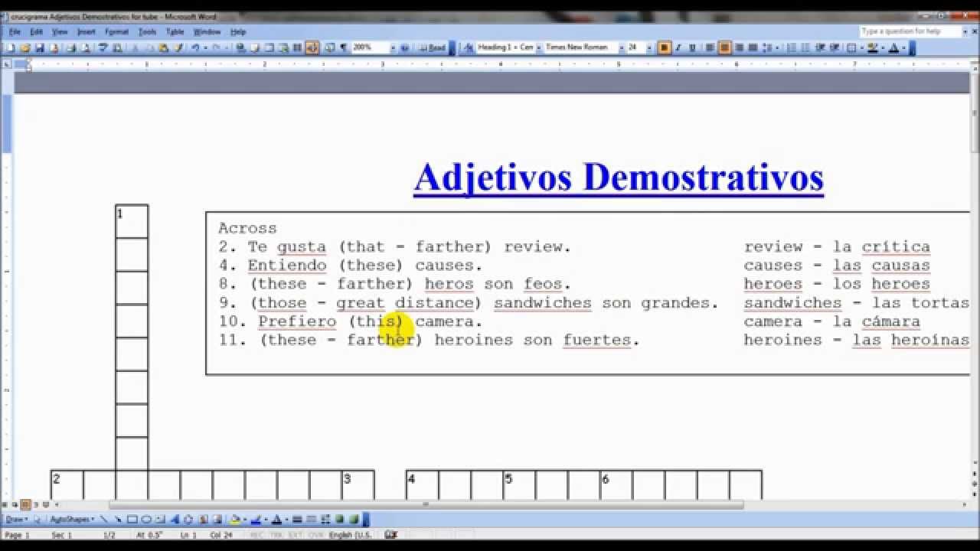Image resolution: width=980 pixels, height=551 pixels.
Task: Click the Line Color pen icon
Action: [x=256, y=520]
